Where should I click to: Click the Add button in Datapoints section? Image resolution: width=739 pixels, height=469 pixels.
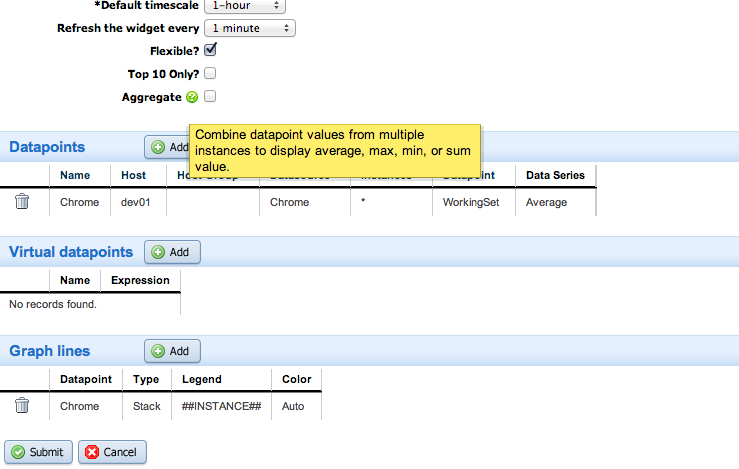click(168, 147)
